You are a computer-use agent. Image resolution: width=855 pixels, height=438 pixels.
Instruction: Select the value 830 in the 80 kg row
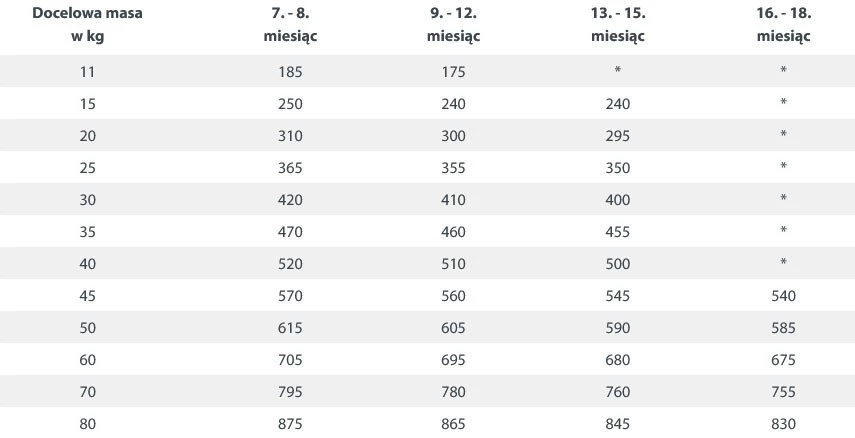pos(783,424)
